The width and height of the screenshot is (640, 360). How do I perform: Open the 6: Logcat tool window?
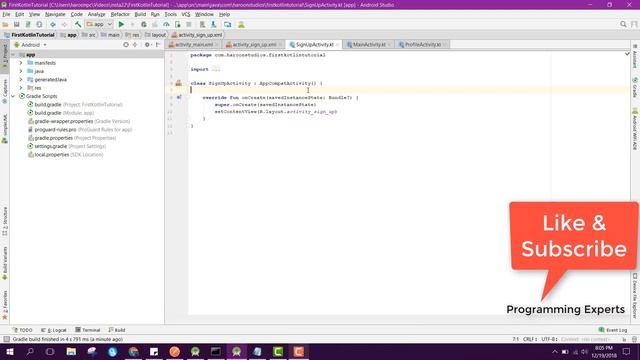(54, 330)
